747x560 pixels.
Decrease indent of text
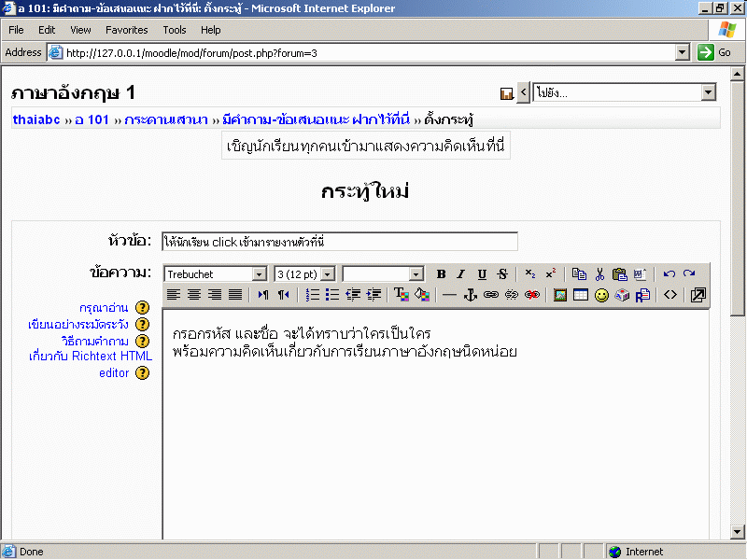[x=353, y=295]
